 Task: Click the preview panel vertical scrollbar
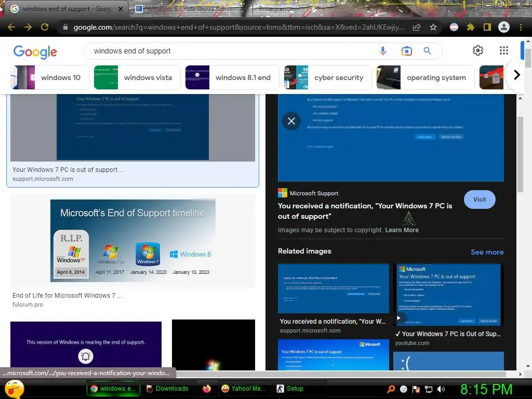(521, 154)
